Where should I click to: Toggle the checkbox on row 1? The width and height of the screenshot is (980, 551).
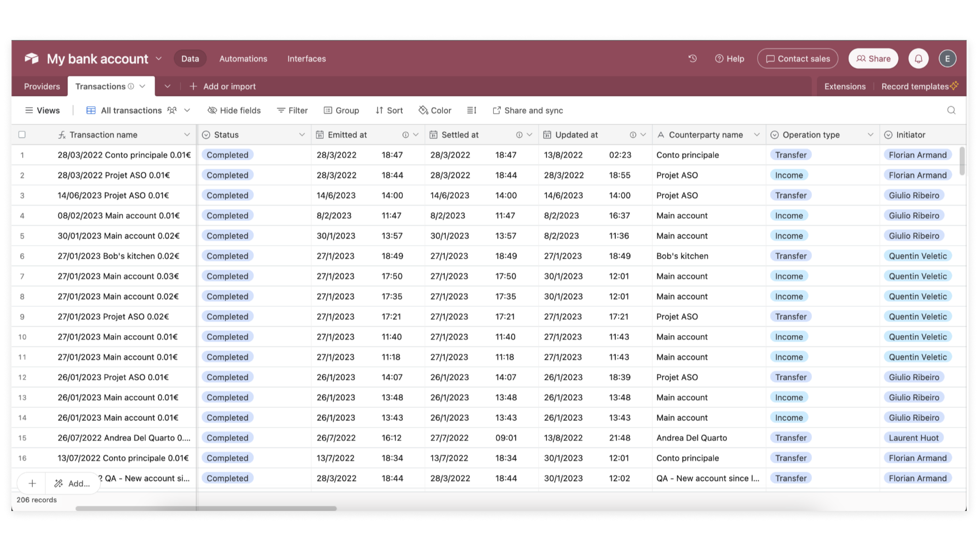[21, 155]
